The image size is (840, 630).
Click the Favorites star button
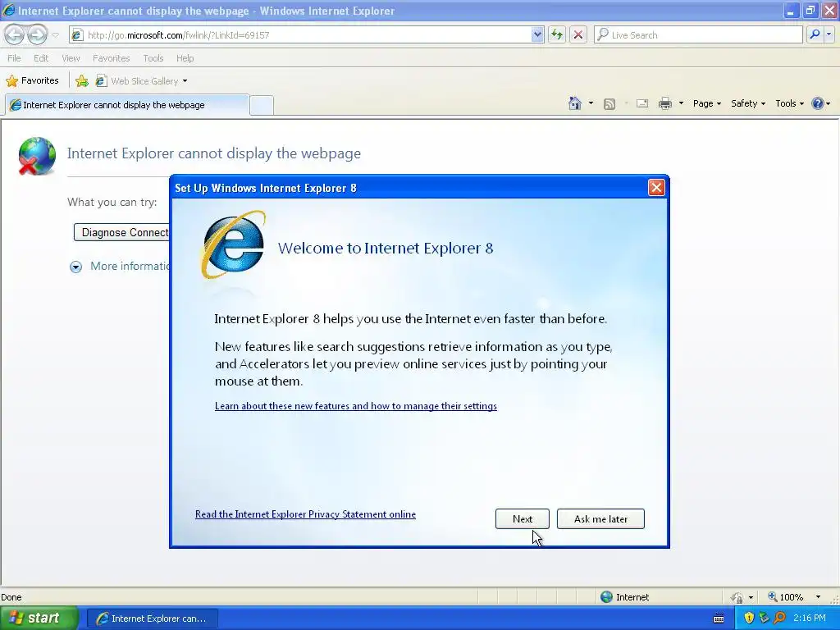[32, 80]
